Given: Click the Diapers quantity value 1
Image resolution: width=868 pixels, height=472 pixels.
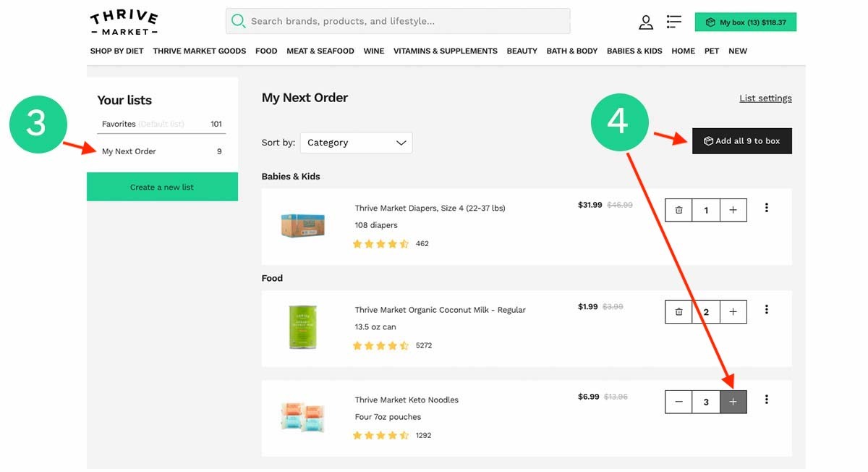Looking at the screenshot, I should [x=706, y=210].
